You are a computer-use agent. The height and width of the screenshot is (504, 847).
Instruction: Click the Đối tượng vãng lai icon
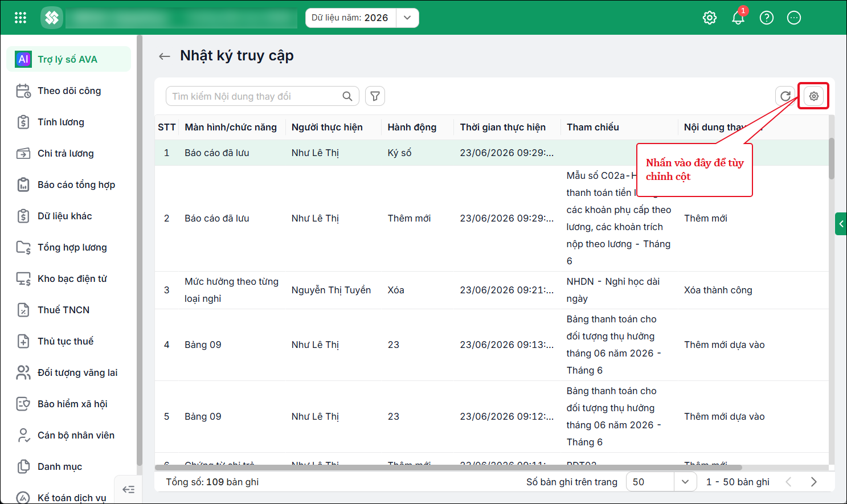pos(23,372)
